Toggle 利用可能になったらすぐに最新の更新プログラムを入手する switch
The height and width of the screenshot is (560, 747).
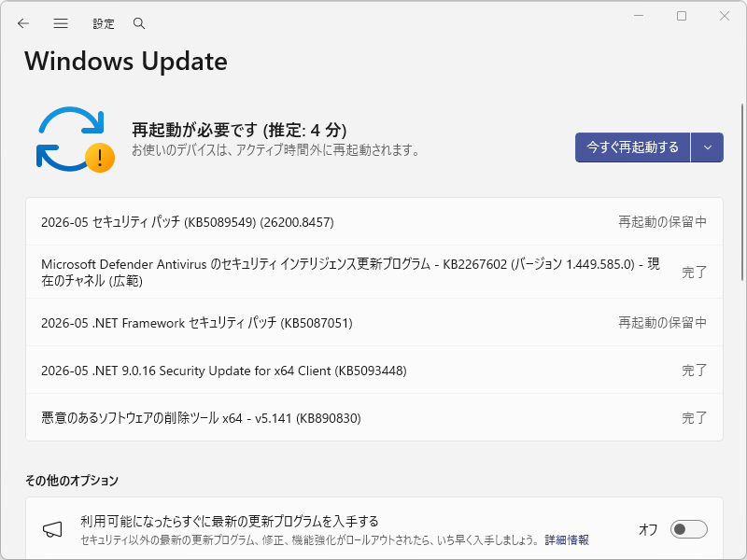688,529
